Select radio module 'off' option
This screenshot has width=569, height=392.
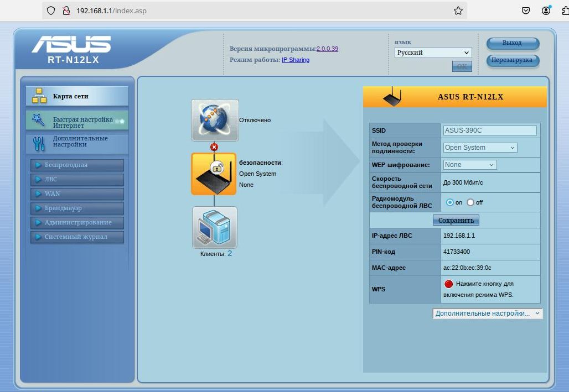tap(470, 202)
